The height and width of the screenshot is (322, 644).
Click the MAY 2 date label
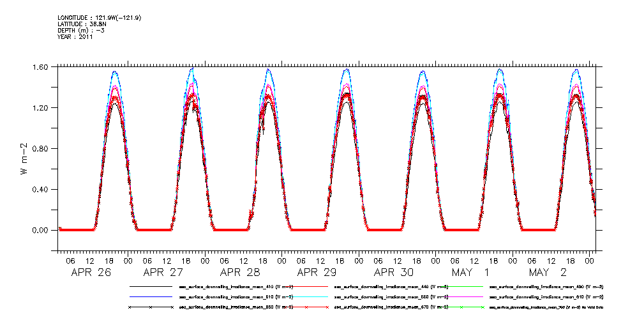tap(548, 272)
